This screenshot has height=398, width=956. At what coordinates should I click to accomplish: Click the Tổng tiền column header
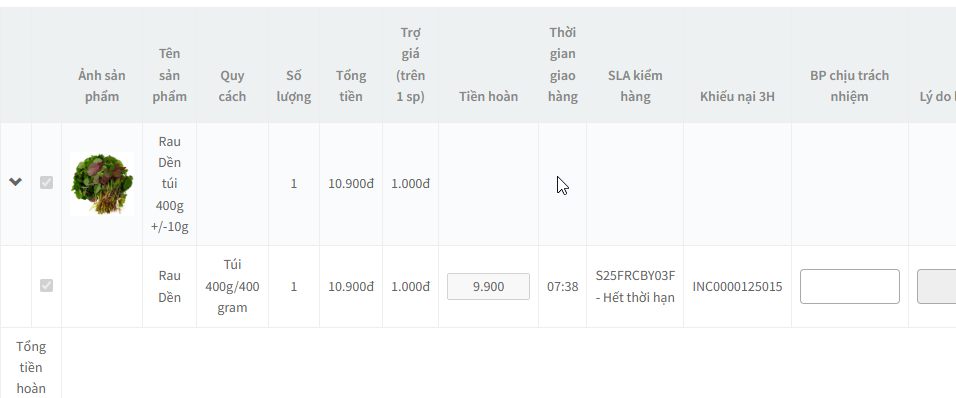351,86
